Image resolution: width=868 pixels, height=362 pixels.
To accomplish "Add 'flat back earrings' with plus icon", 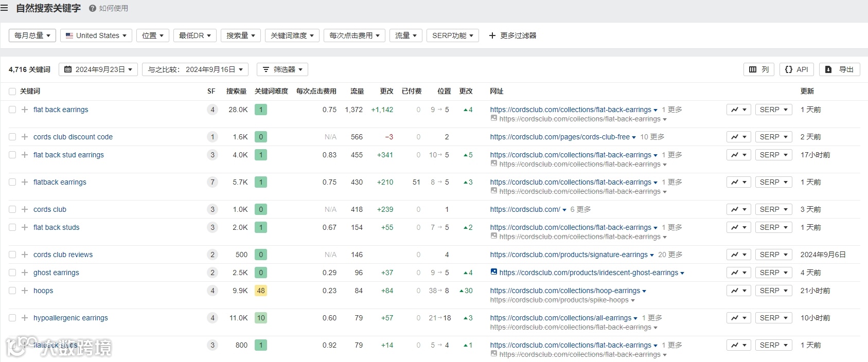I will [x=25, y=110].
